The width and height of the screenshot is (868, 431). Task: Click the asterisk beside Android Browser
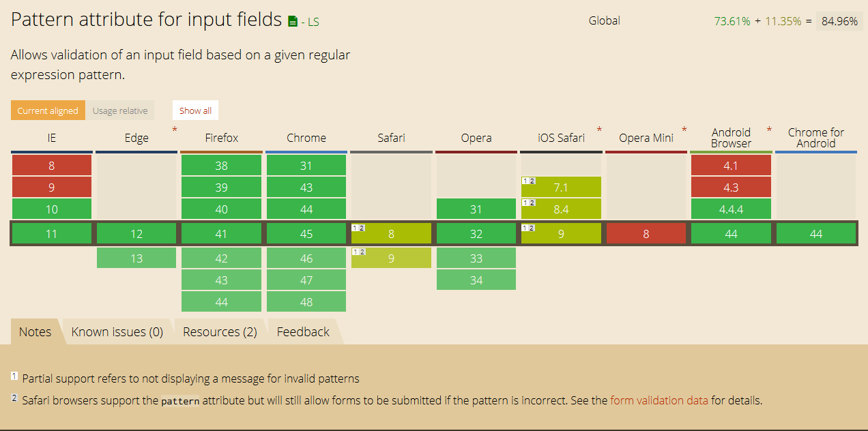point(769,130)
